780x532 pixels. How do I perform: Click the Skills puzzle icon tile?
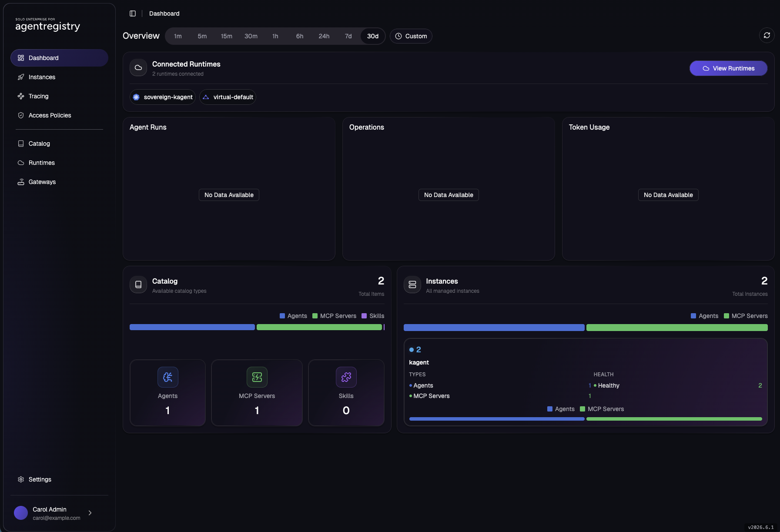pyautogui.click(x=346, y=377)
